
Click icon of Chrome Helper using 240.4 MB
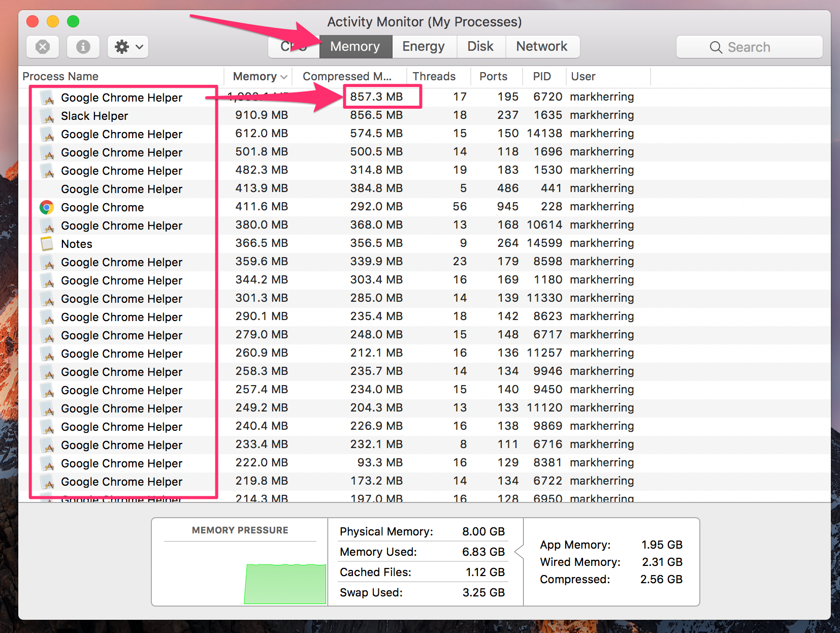(x=48, y=427)
